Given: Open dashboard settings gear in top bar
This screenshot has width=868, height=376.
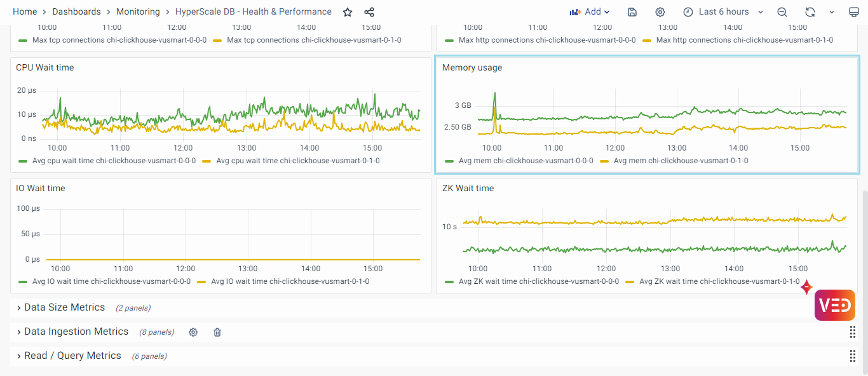Looking at the screenshot, I should [x=660, y=12].
